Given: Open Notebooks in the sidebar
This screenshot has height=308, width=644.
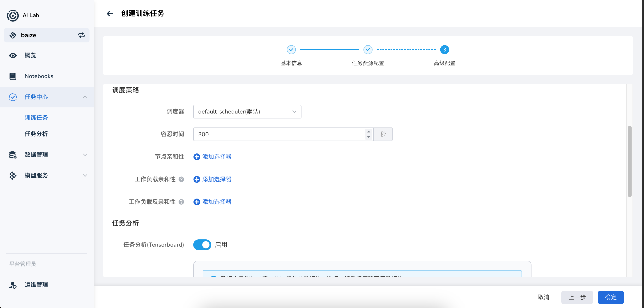Looking at the screenshot, I should coord(47,76).
